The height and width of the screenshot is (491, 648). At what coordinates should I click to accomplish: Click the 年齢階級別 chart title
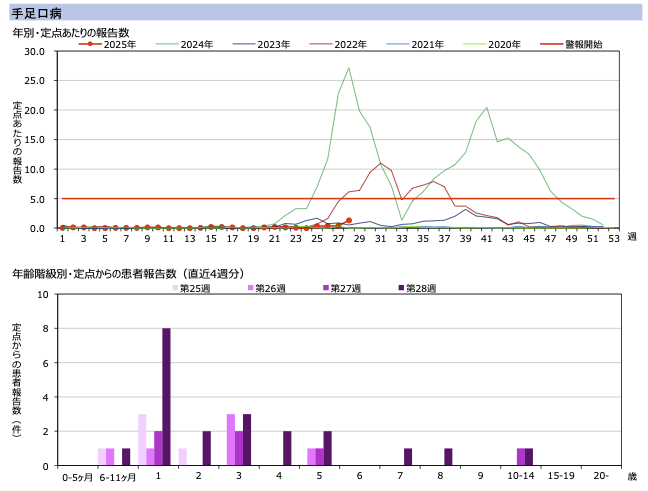[x=128, y=274]
